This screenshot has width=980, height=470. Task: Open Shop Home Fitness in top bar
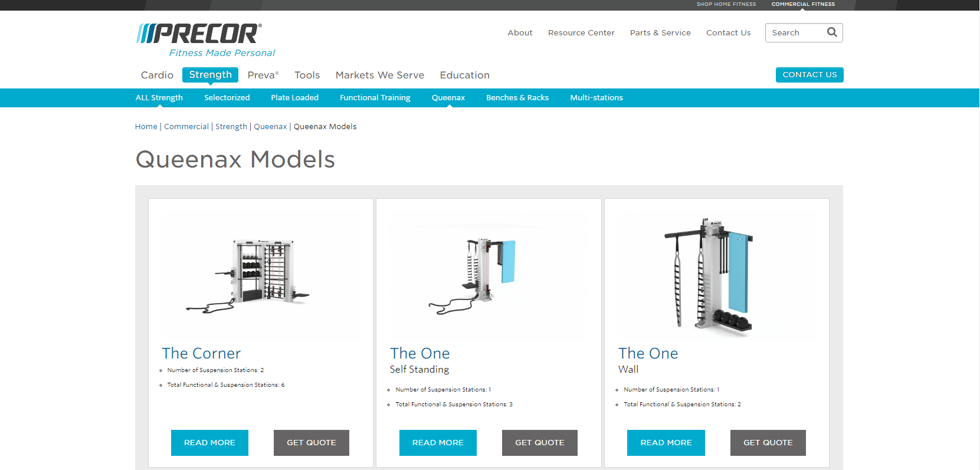[x=726, y=4]
